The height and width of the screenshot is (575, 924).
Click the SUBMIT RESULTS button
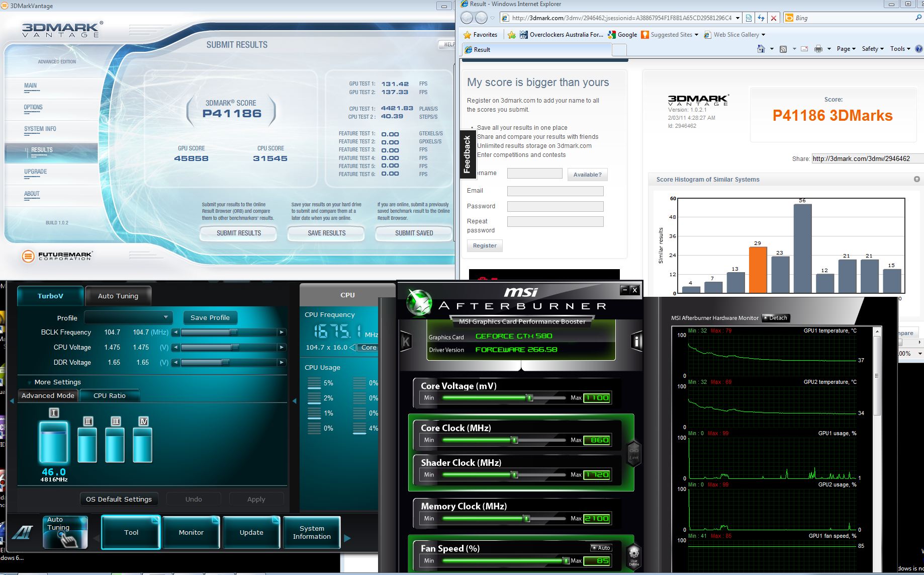click(238, 233)
